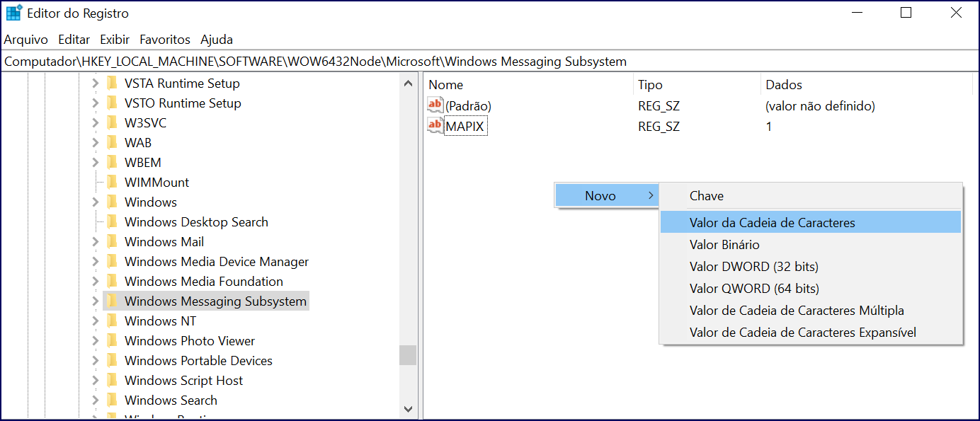
Task: Select the MAPIX value name
Action: click(x=466, y=127)
